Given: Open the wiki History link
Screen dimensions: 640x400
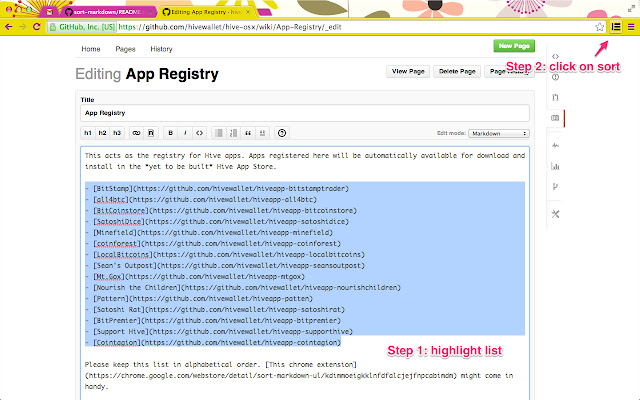Looking at the screenshot, I should pos(161,49).
